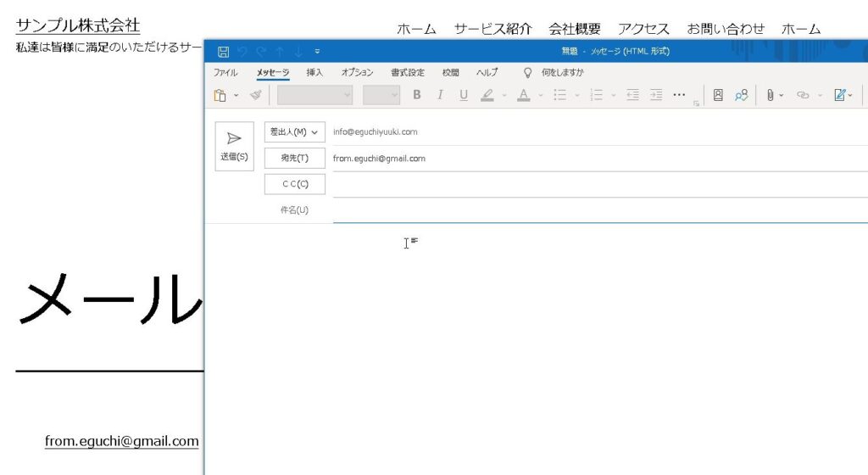This screenshot has width=868, height=475.
Task: Click the Paste clipboard icon
Action: [x=220, y=96]
